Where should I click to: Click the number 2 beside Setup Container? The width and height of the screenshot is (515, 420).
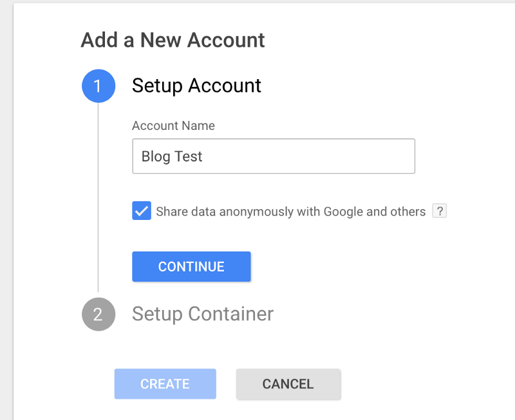(98, 315)
